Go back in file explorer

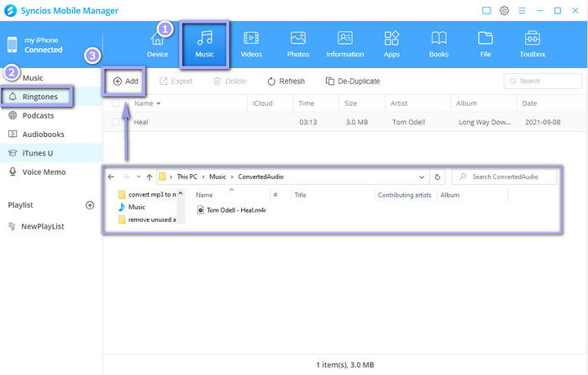[111, 177]
